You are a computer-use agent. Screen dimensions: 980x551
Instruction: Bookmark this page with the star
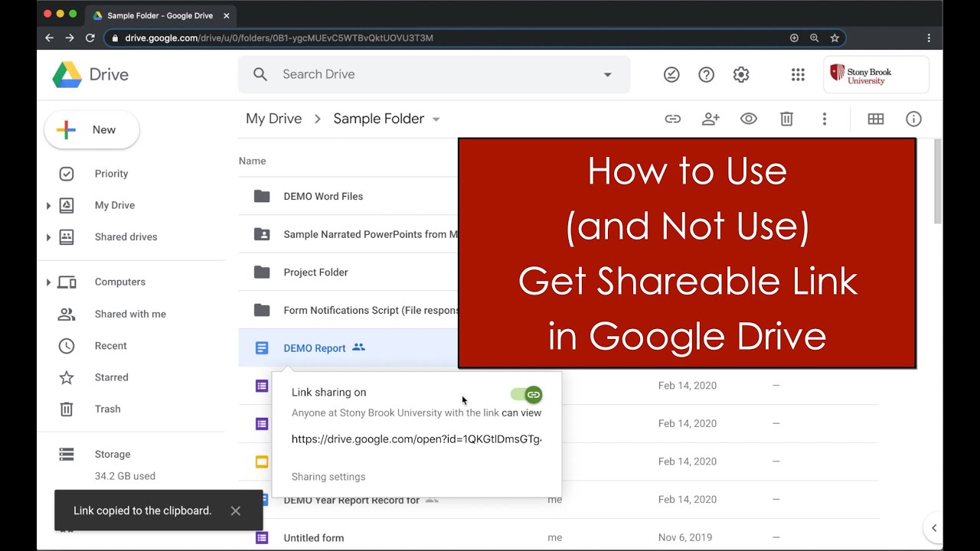click(x=835, y=37)
